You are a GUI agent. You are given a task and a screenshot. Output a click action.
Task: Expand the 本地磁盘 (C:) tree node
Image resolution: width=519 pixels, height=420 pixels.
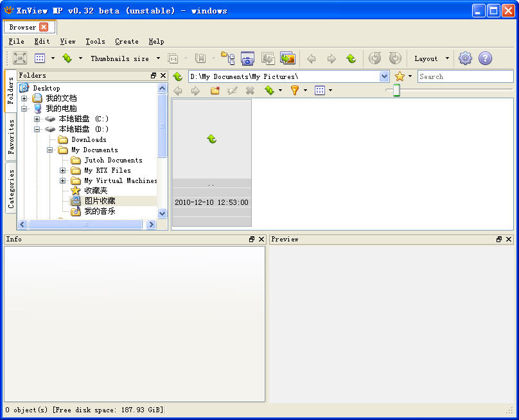point(37,119)
